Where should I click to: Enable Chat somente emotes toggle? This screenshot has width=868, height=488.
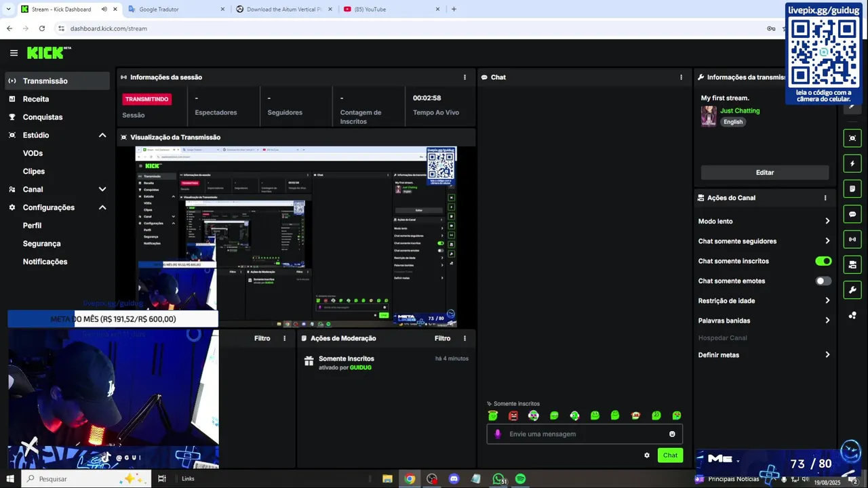pos(823,281)
